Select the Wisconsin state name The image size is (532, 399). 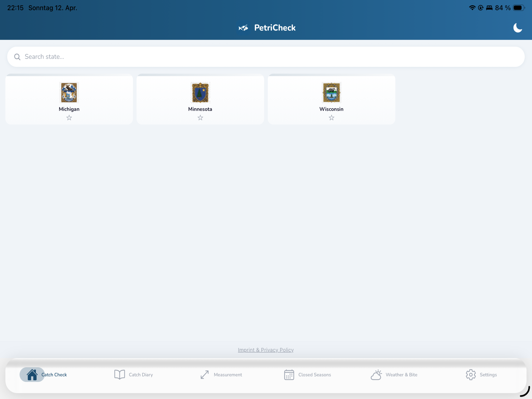tap(331, 109)
